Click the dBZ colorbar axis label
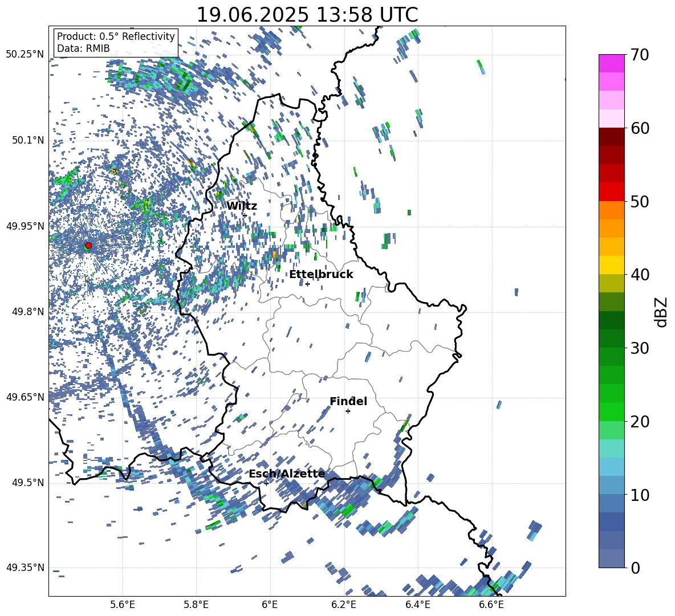675x616 pixels. (x=662, y=312)
